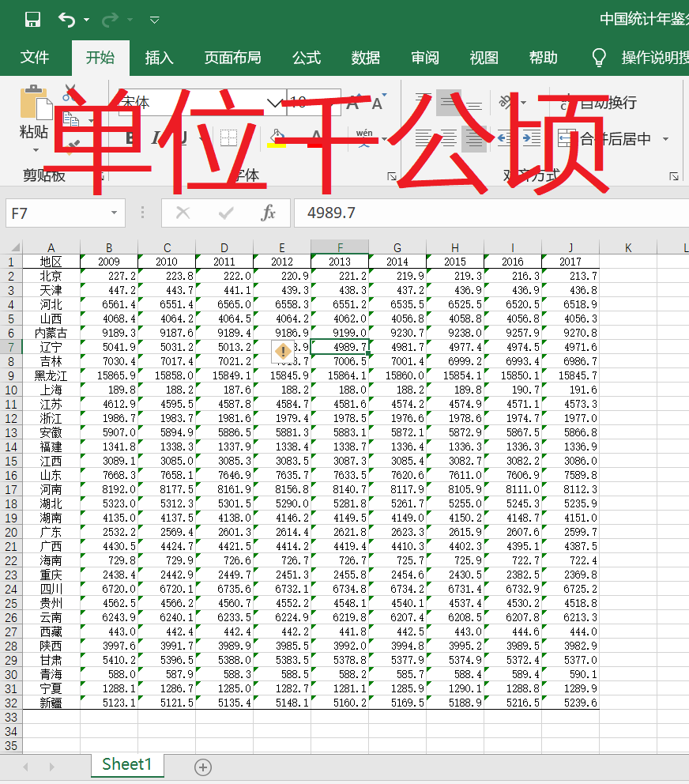Open the font name dropdown
The width and height of the screenshot is (689, 784).
[273, 103]
